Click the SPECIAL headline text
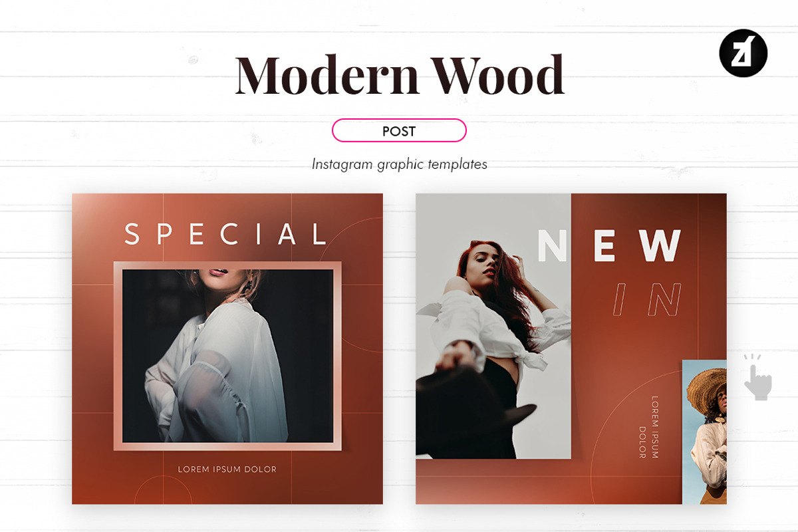 pyautogui.click(x=225, y=234)
